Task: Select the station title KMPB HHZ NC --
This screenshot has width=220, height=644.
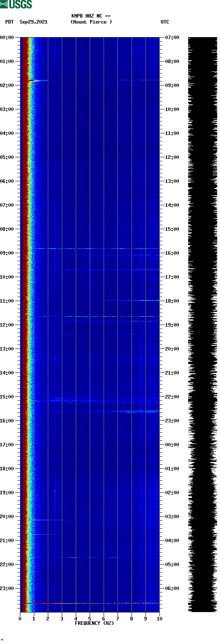Action: click(x=91, y=16)
